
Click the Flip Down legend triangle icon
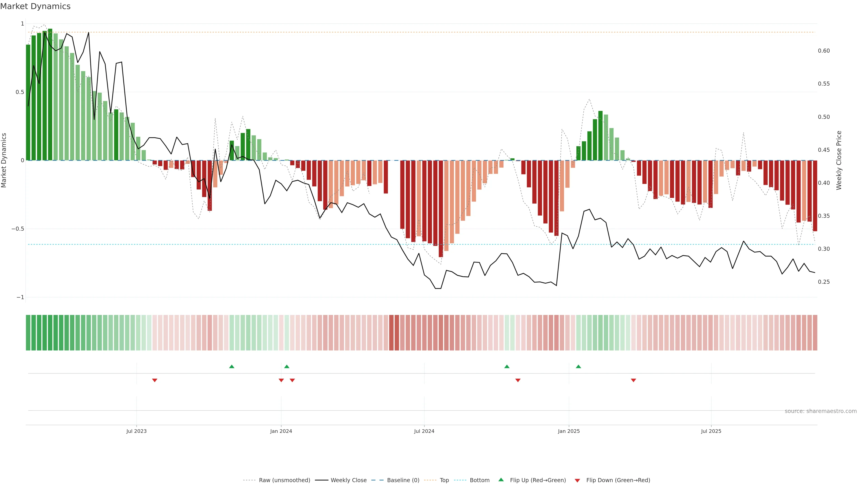point(577,481)
